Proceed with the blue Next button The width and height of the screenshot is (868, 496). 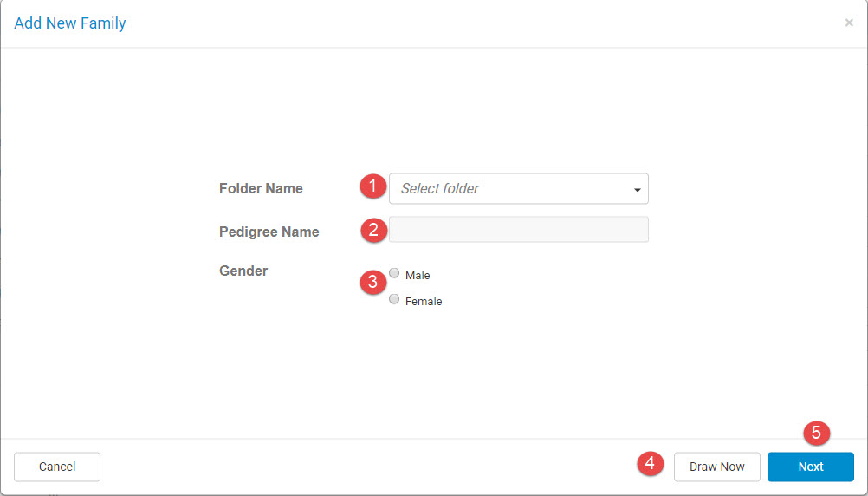[811, 467]
